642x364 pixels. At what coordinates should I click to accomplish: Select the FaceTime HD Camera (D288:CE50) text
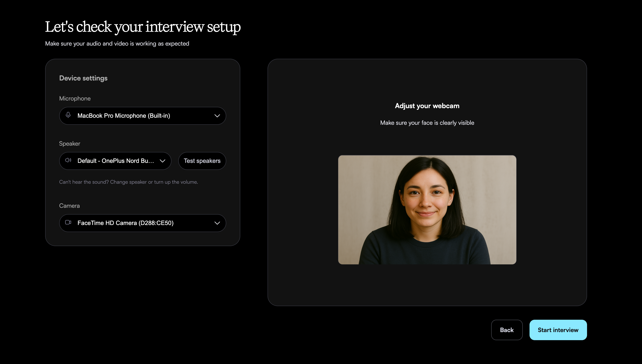tap(125, 223)
